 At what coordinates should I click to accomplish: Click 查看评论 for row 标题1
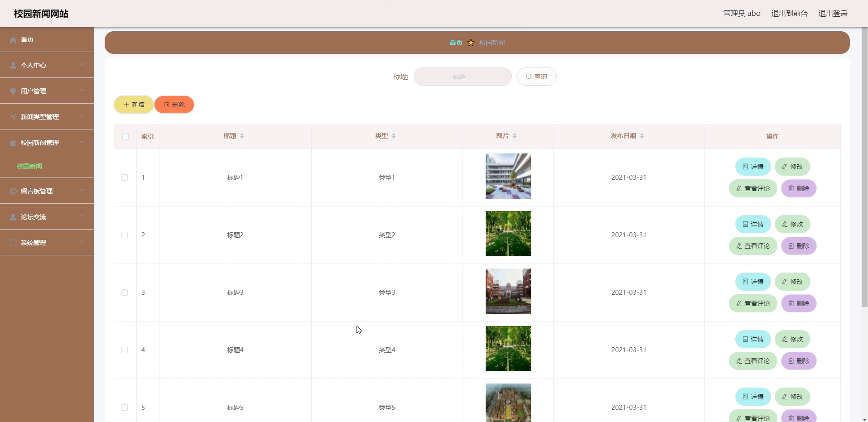pos(753,188)
